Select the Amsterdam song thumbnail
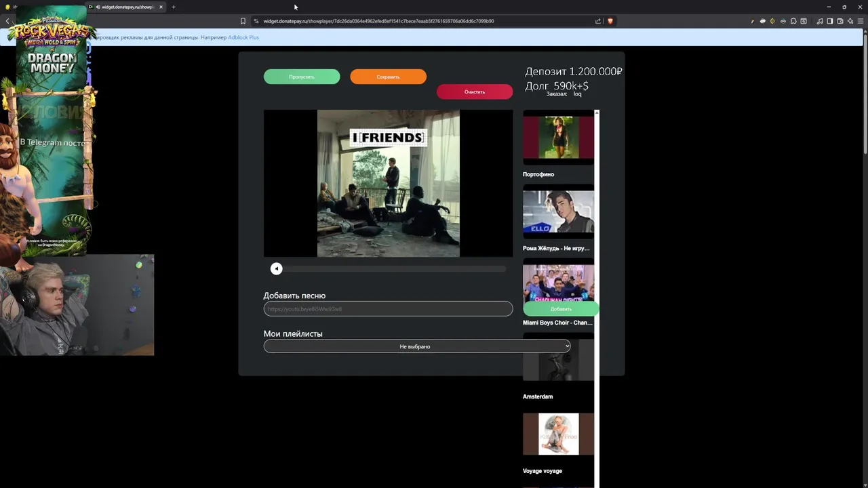868x488 pixels. tap(558, 360)
